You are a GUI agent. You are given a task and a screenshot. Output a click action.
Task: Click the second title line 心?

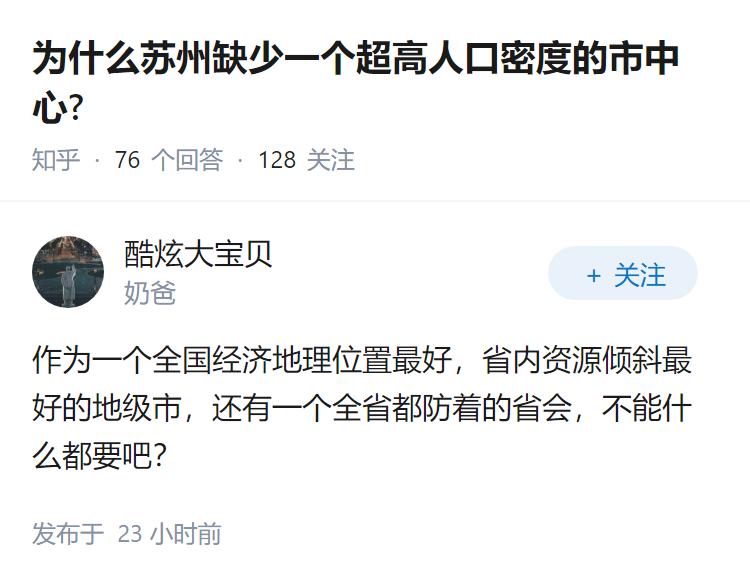click(x=56, y=108)
